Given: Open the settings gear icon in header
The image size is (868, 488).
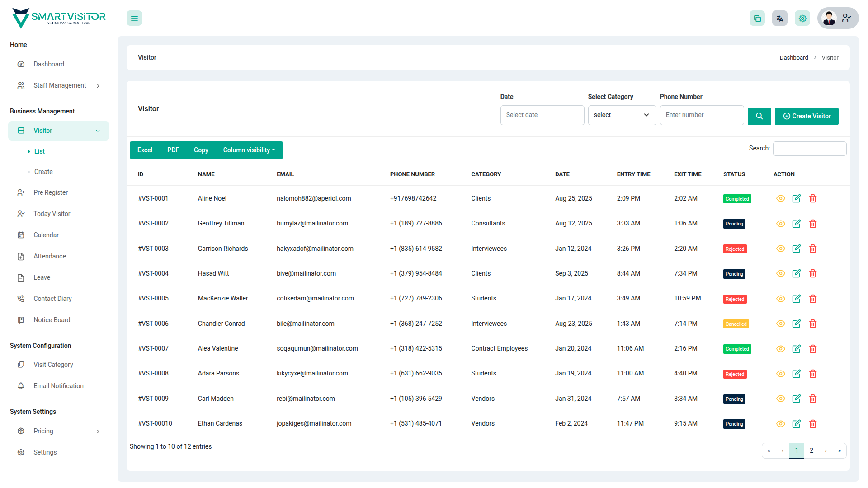Looking at the screenshot, I should tap(802, 19).
